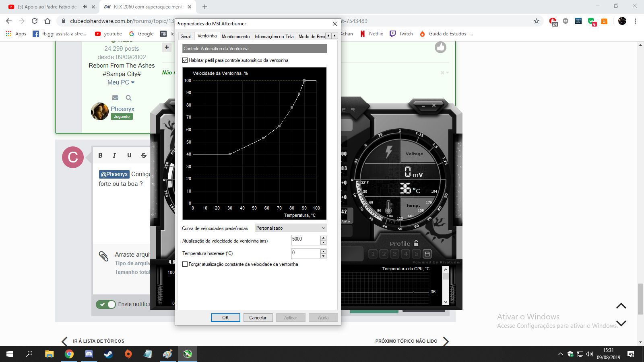Go to the browser home page
The height and width of the screenshot is (362, 644).
tap(47, 21)
